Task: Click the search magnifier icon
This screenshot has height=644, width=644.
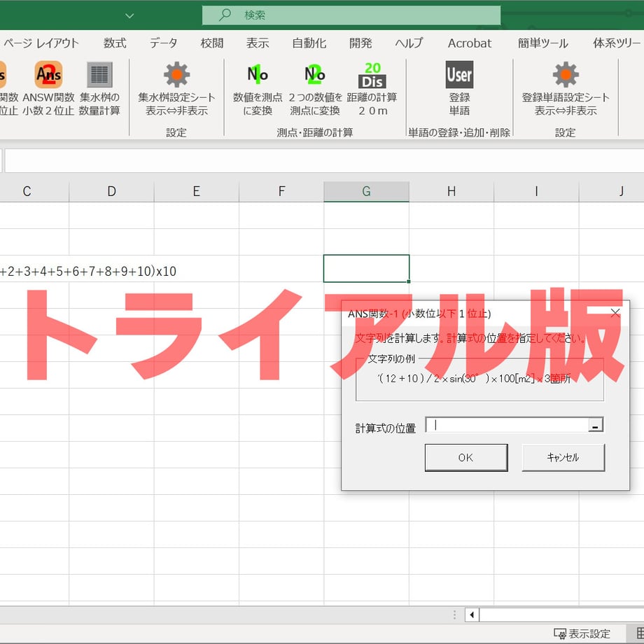Action: coord(225,15)
